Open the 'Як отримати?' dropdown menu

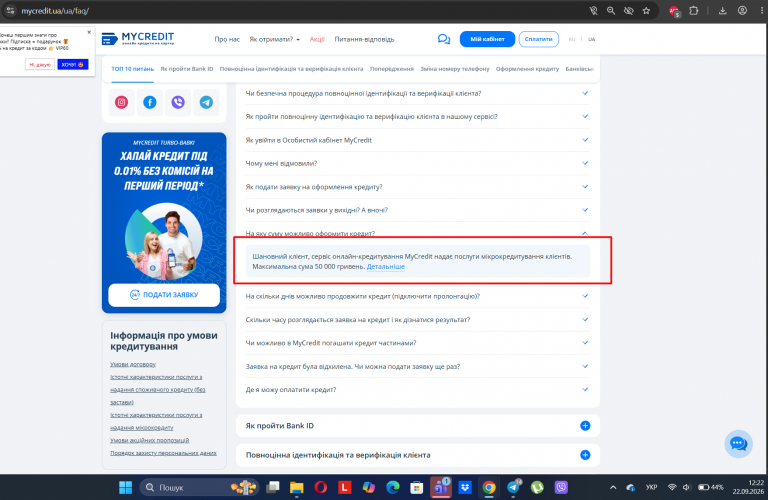coord(274,39)
